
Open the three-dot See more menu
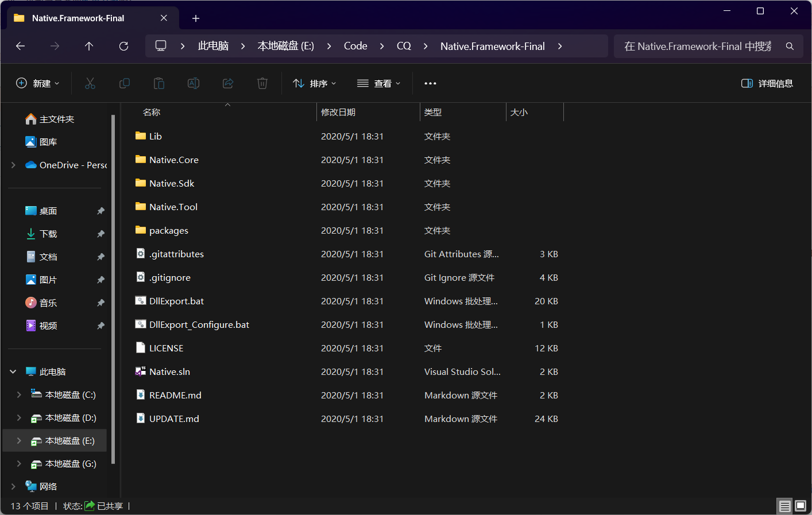point(430,83)
